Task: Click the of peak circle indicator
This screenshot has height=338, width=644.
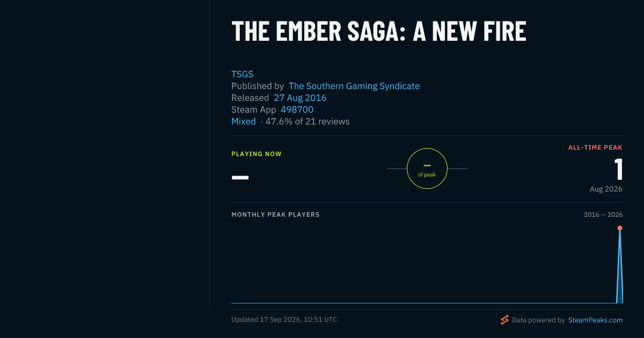Action: tap(427, 168)
